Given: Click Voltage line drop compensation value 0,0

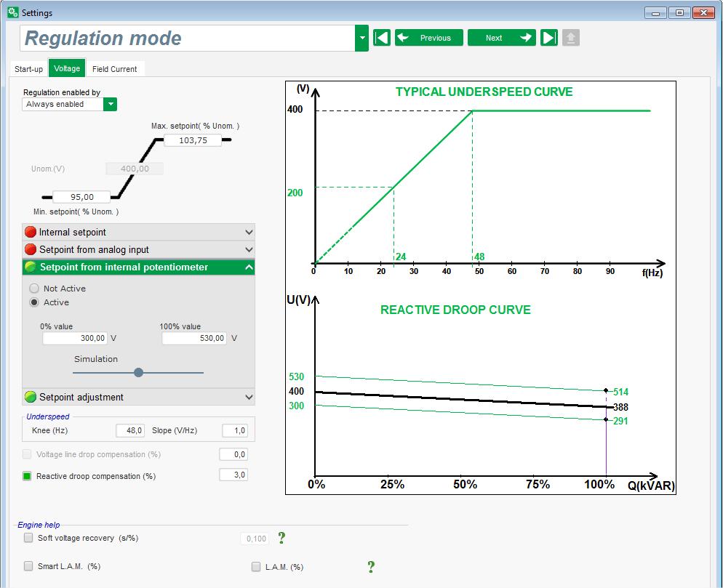Looking at the screenshot, I should pyautogui.click(x=233, y=454).
